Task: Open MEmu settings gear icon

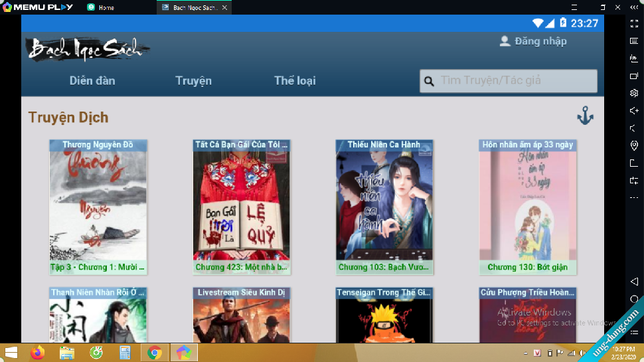Action: coord(634,93)
